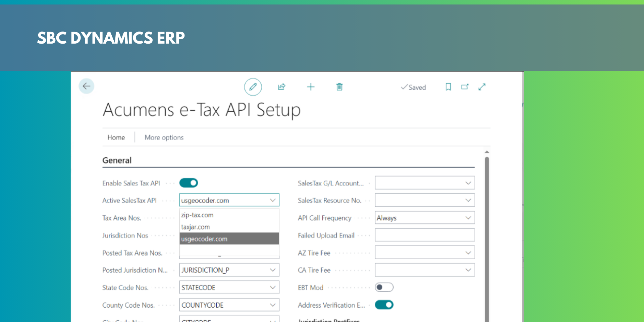Open the page in a new window icon
This screenshot has width=644, height=322.
point(465,87)
